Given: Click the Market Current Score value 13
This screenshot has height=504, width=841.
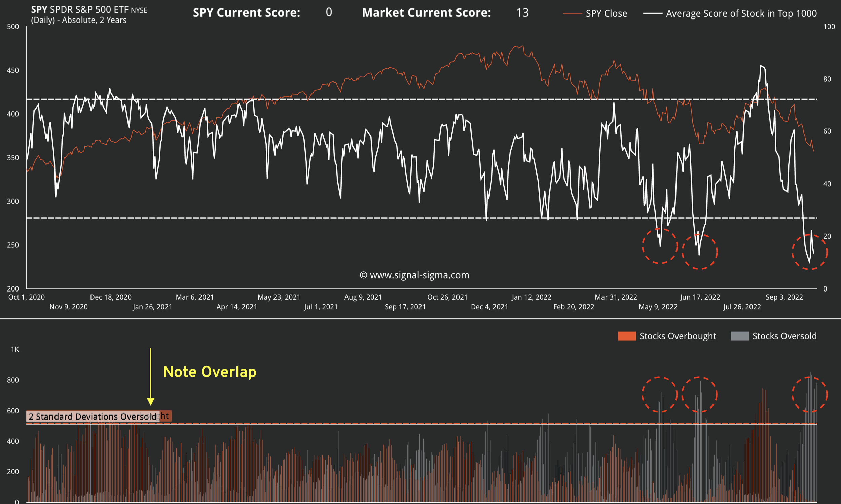Looking at the screenshot, I should click(522, 13).
